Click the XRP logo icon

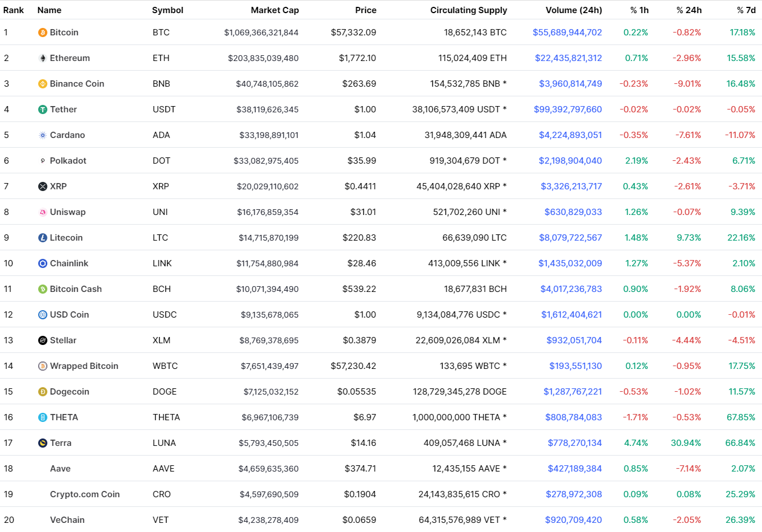(x=43, y=186)
